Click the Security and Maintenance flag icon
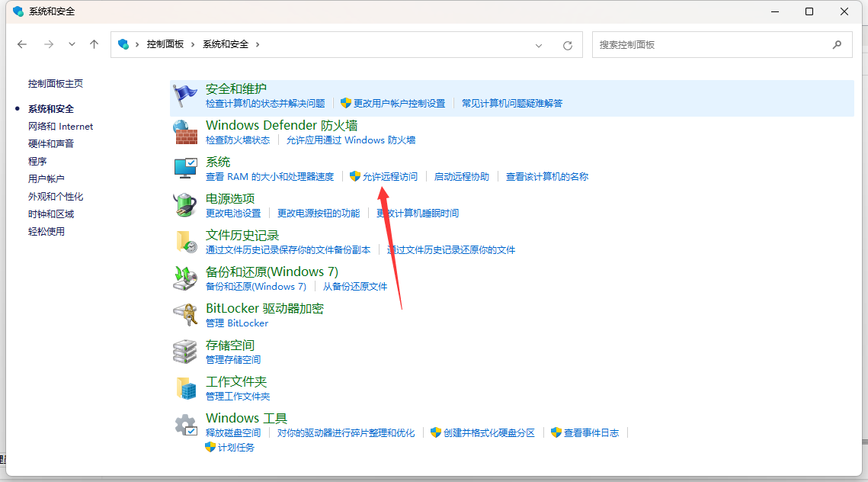Image resolution: width=868 pixels, height=482 pixels. 185,95
